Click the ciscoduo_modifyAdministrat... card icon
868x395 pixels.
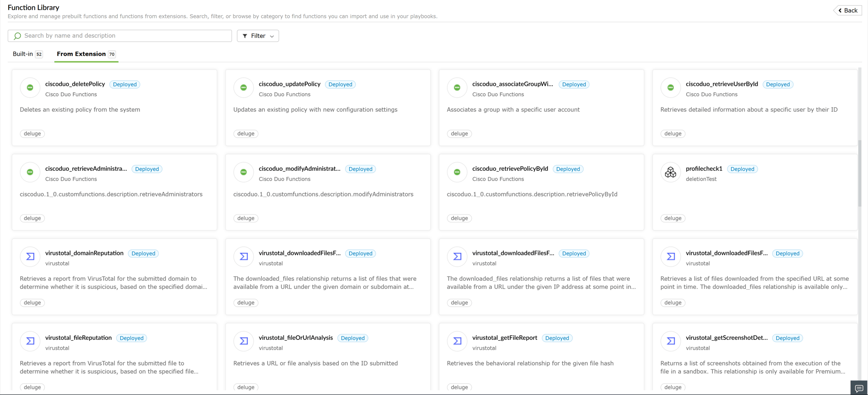click(243, 172)
